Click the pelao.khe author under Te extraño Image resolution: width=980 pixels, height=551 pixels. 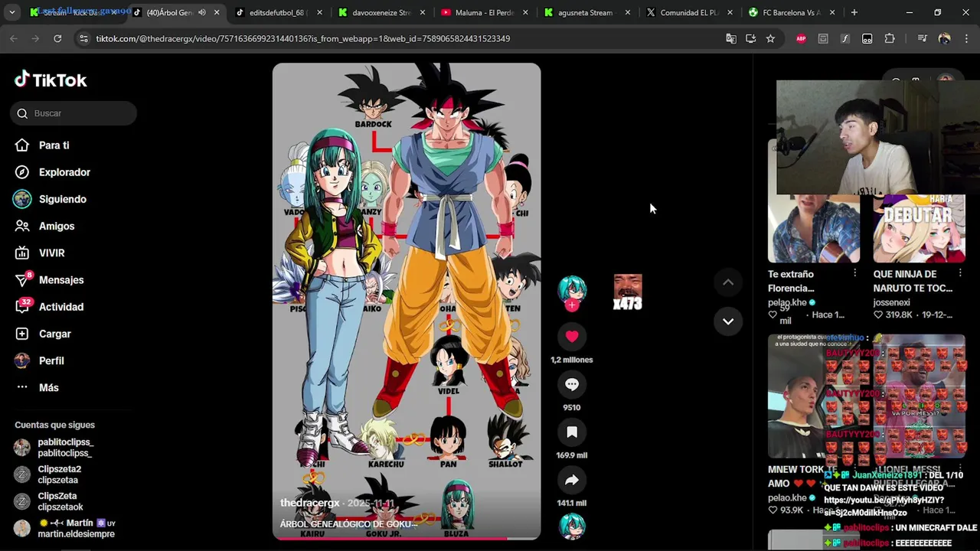788,302
